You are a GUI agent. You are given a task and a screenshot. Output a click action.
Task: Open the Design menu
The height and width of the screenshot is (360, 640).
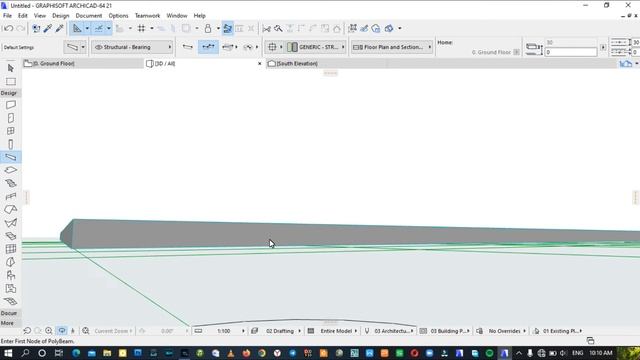(60, 16)
